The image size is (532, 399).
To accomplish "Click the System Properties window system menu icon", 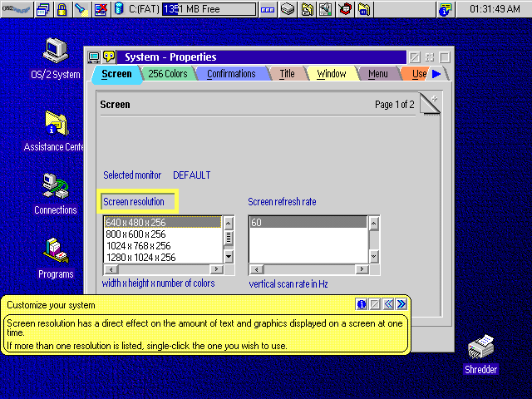I will (94, 57).
